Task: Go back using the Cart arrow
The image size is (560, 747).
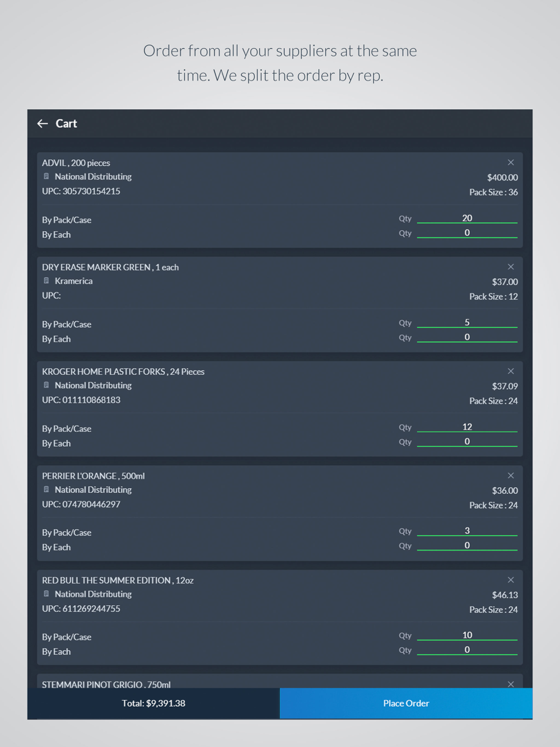Action: 43,124
